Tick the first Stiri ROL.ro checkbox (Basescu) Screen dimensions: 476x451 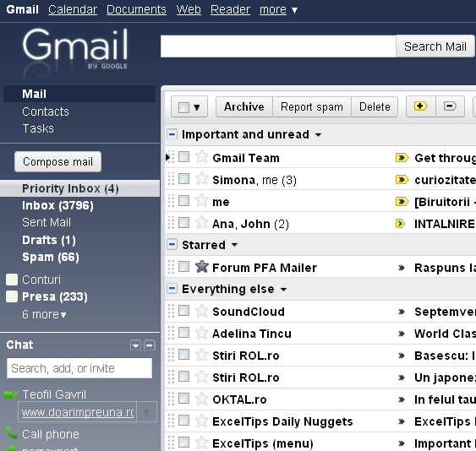(x=183, y=354)
